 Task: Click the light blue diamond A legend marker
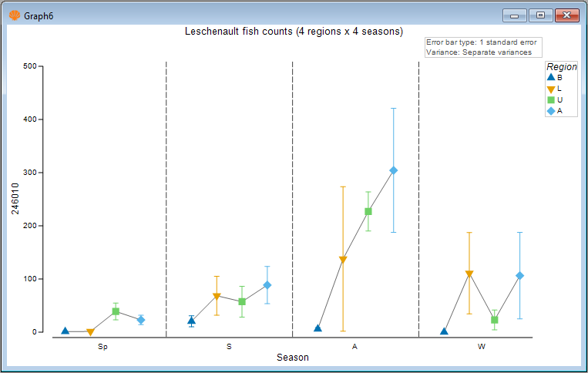coord(550,111)
